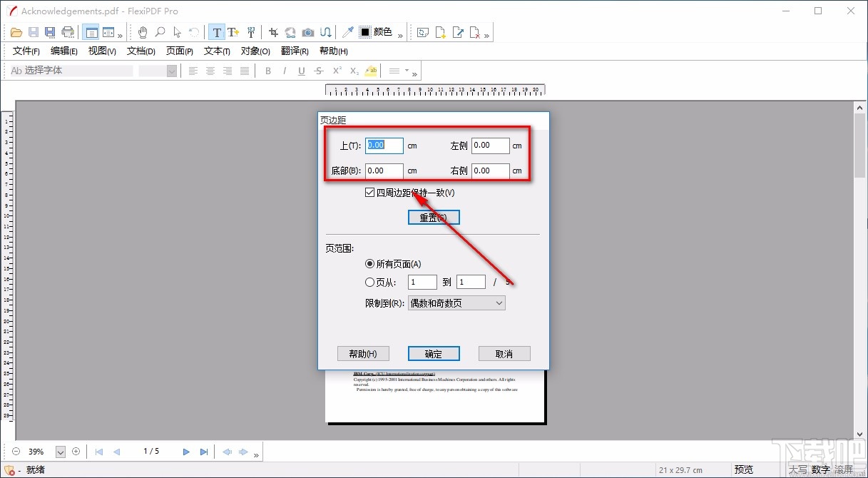Click the Delete Page icon
The height and width of the screenshot is (478, 868).
(x=474, y=32)
